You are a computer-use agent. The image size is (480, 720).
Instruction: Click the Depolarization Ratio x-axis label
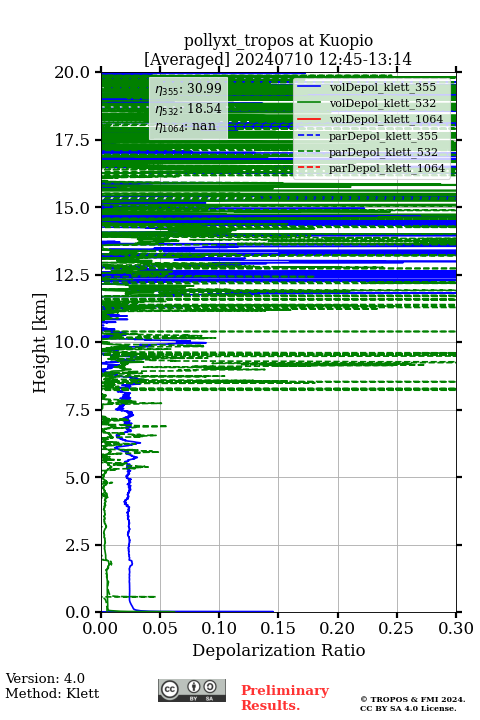coord(279,650)
